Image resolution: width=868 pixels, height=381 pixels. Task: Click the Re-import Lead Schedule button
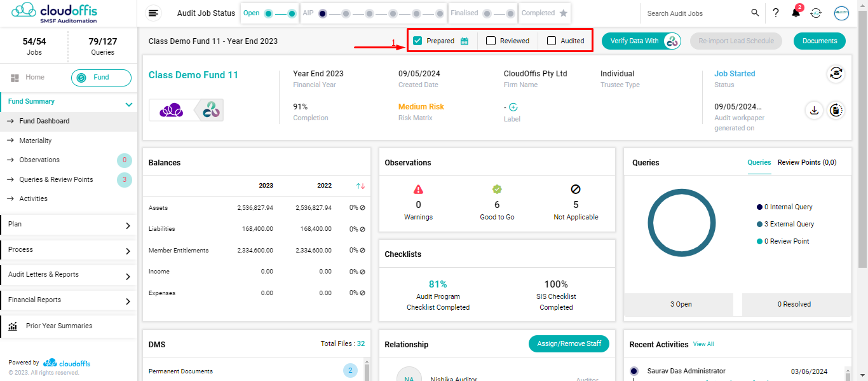pyautogui.click(x=736, y=41)
